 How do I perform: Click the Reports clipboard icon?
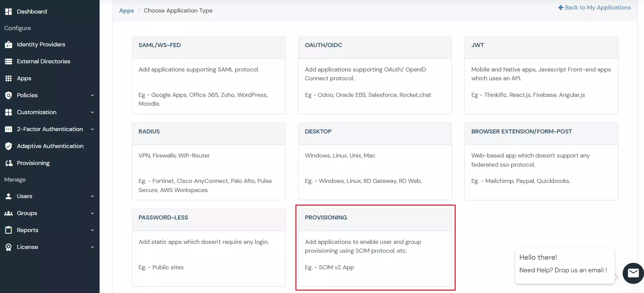click(x=8, y=230)
